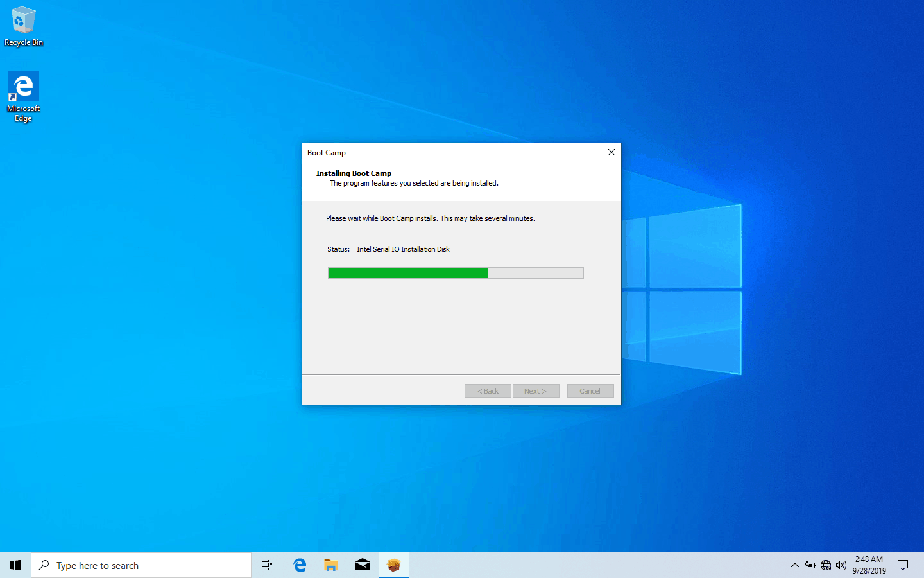Click the green installation progress bar
The image size is (924, 578).
[x=456, y=273]
